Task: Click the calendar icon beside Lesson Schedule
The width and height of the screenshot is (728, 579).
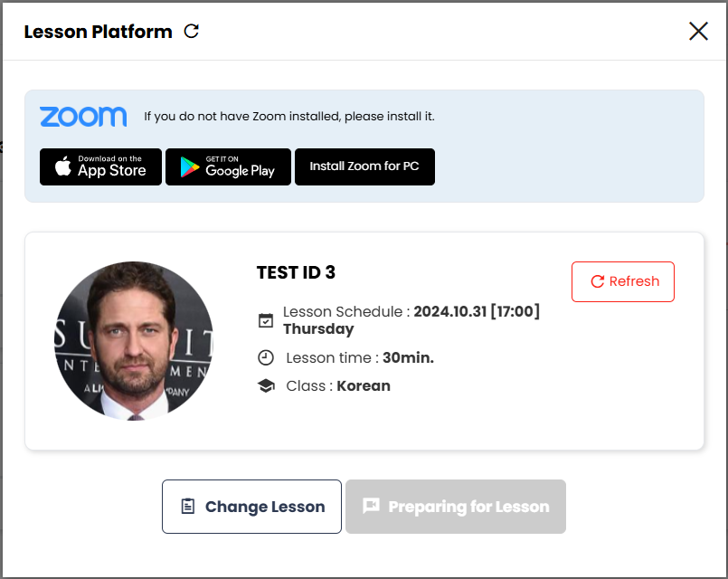Action: [266, 320]
